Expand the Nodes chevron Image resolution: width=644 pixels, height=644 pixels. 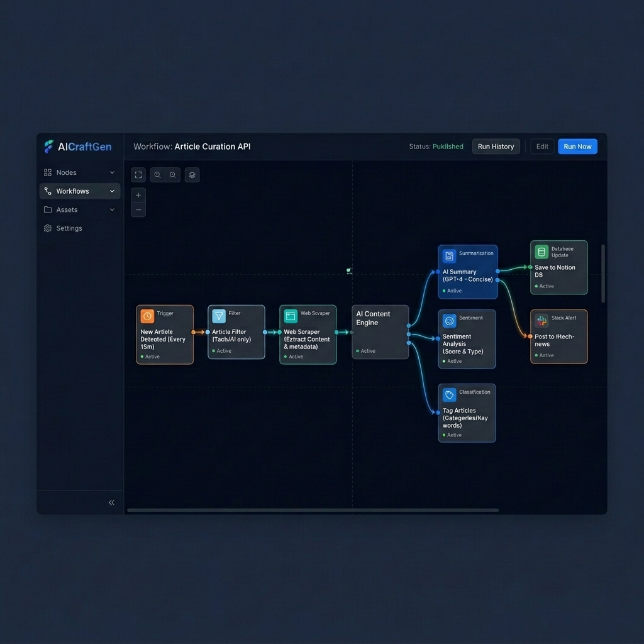112,172
